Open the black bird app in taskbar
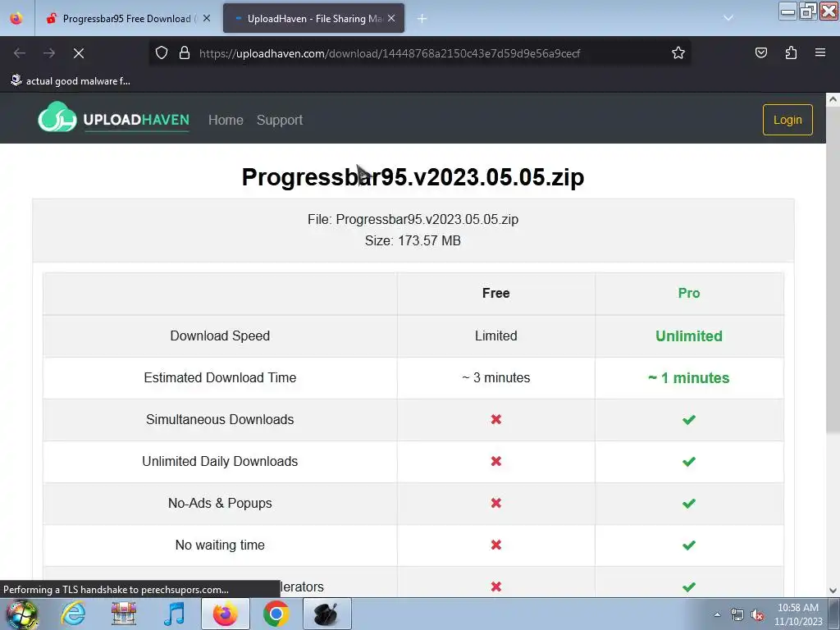 point(326,614)
